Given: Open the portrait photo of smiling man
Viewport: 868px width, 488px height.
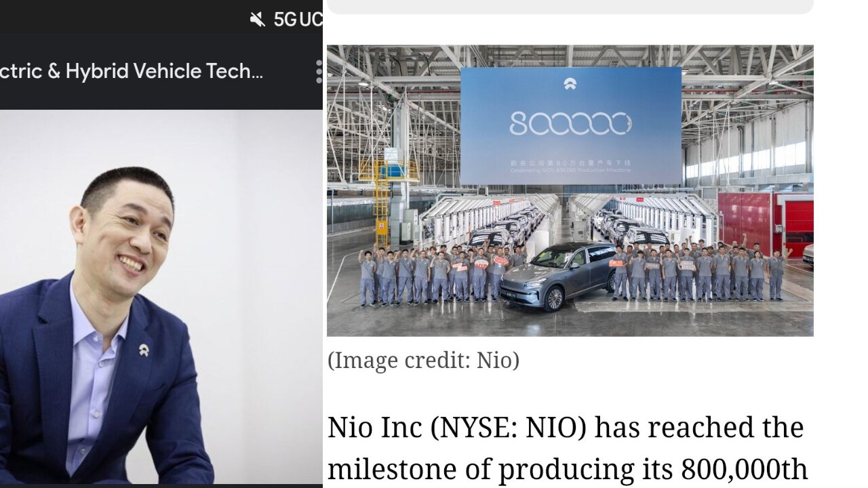Looking at the screenshot, I should click(161, 297).
